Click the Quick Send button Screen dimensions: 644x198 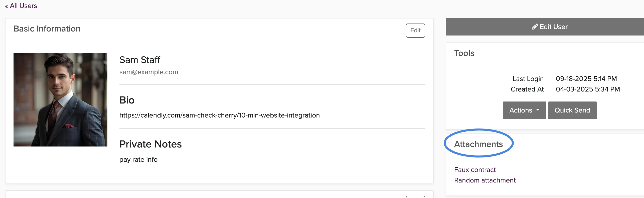coord(572,110)
